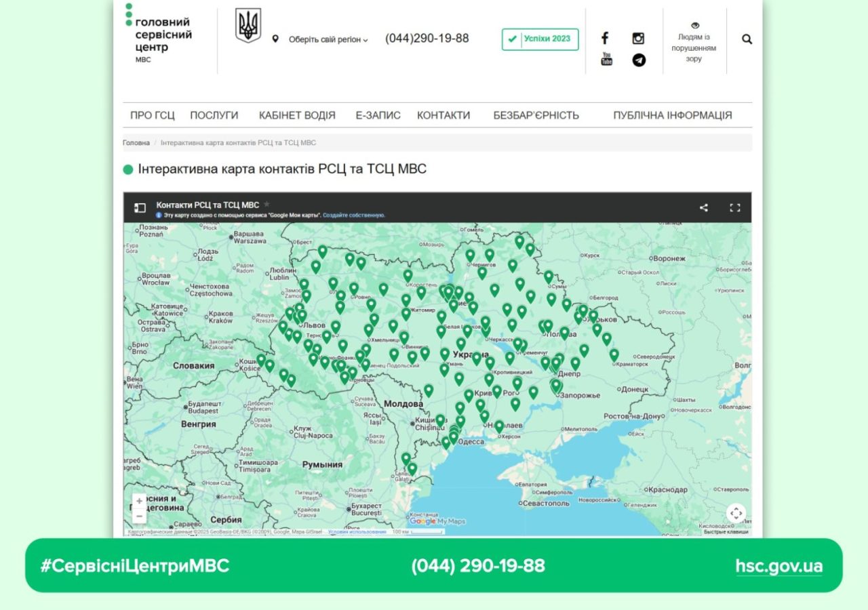Click the Ukrainian trident coat of arms
This screenshot has width=868, height=610.
pyautogui.click(x=248, y=26)
